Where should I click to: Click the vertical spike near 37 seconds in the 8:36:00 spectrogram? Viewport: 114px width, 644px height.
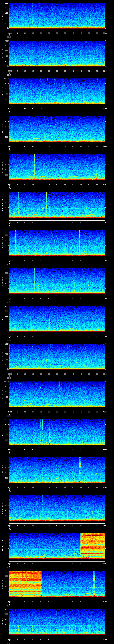68,279
